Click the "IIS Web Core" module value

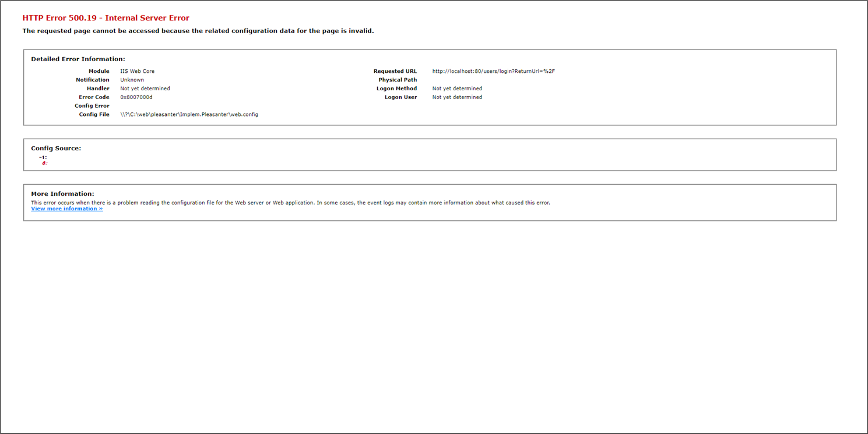tap(138, 71)
